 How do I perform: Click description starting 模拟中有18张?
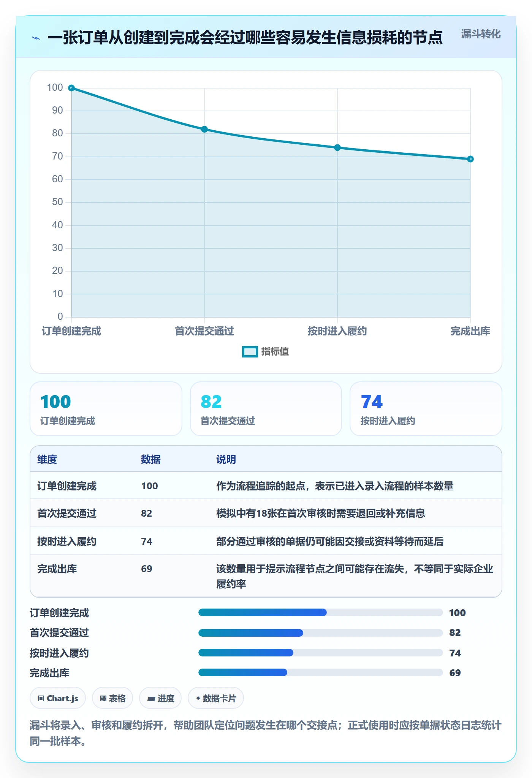pos(321,513)
